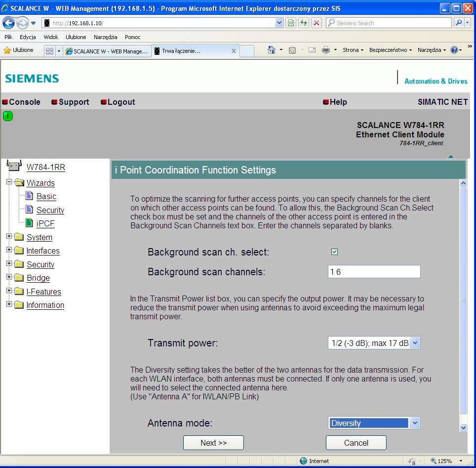Click the Home page icon

272,50
